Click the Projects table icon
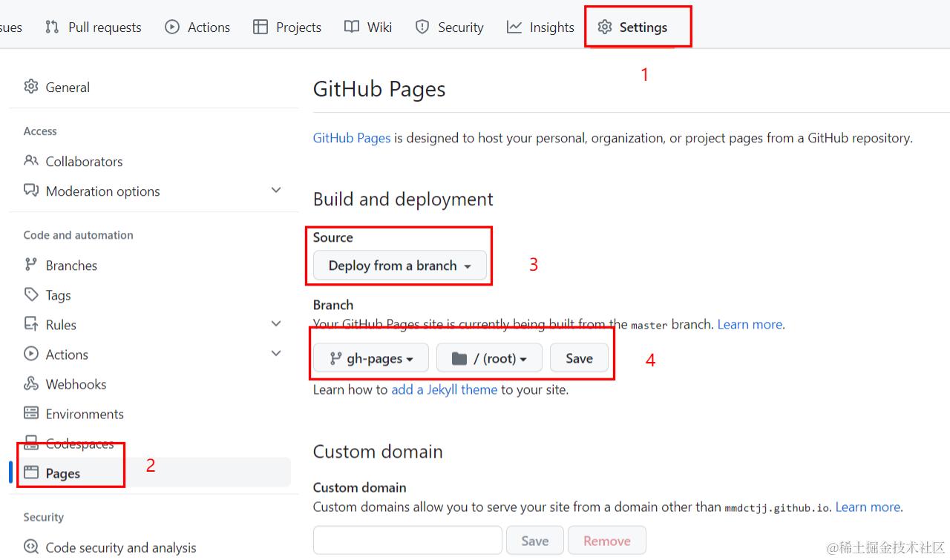The image size is (950, 560). click(x=261, y=27)
